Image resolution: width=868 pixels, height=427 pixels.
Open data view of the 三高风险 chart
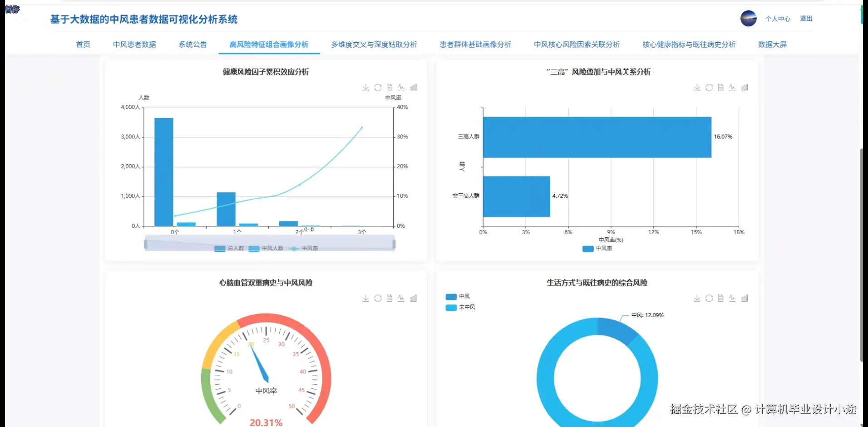tap(720, 88)
